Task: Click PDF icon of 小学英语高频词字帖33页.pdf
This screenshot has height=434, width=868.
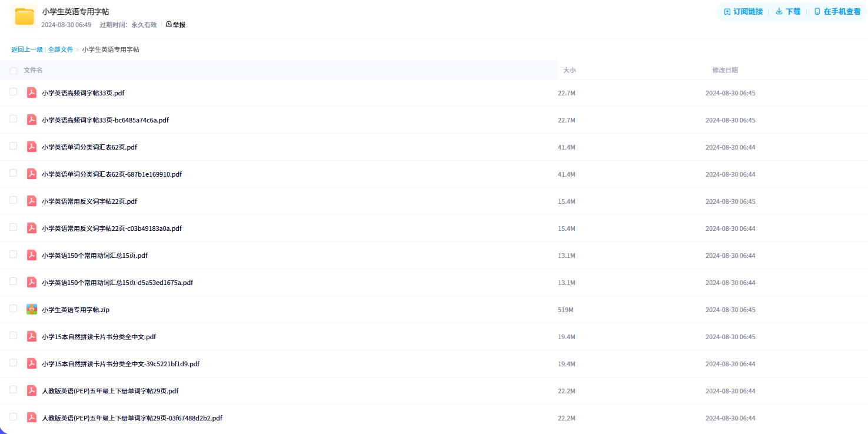Action: 32,92
